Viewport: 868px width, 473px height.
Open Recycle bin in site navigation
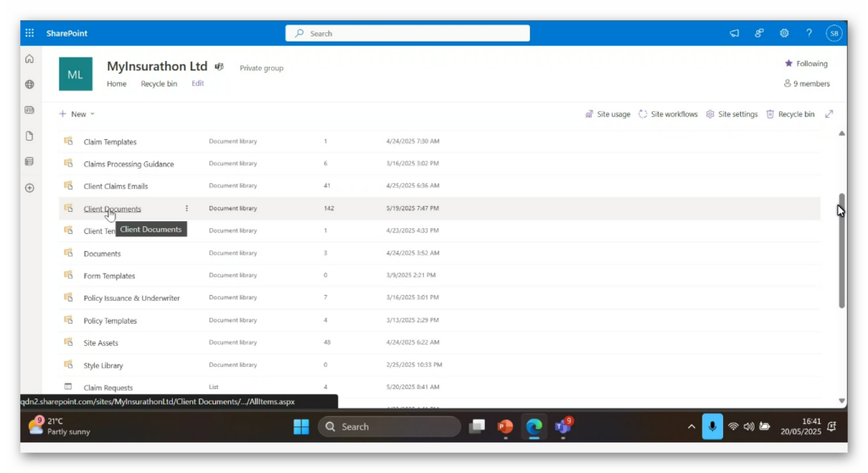(x=159, y=84)
